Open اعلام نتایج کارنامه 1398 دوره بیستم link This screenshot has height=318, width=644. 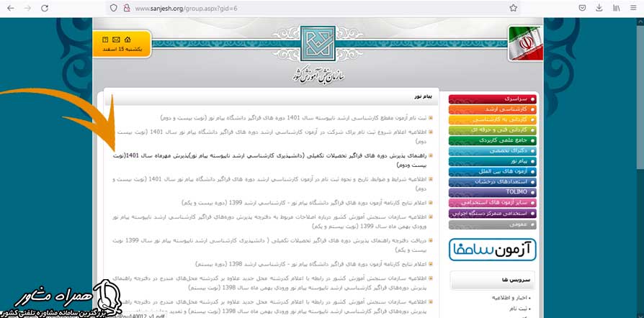(x=311, y=264)
